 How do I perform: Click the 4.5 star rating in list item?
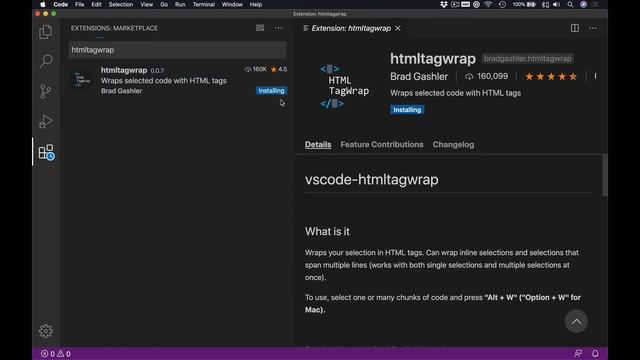[x=279, y=69]
